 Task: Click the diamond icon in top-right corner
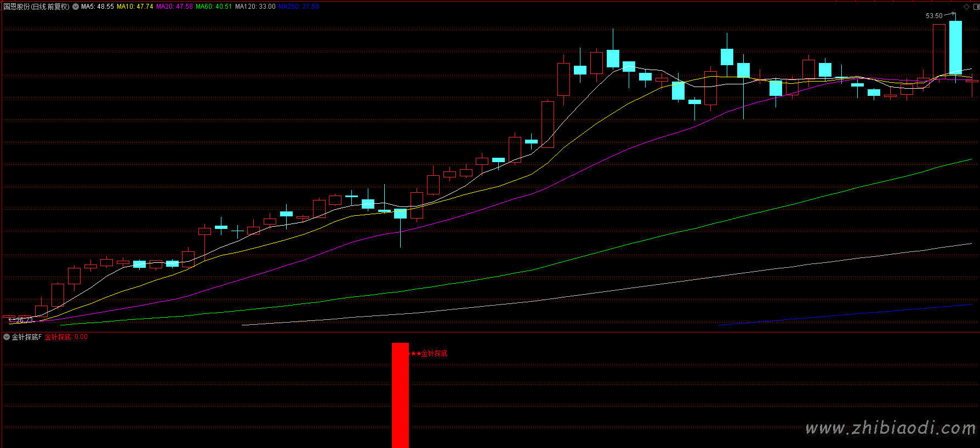tap(966, 7)
